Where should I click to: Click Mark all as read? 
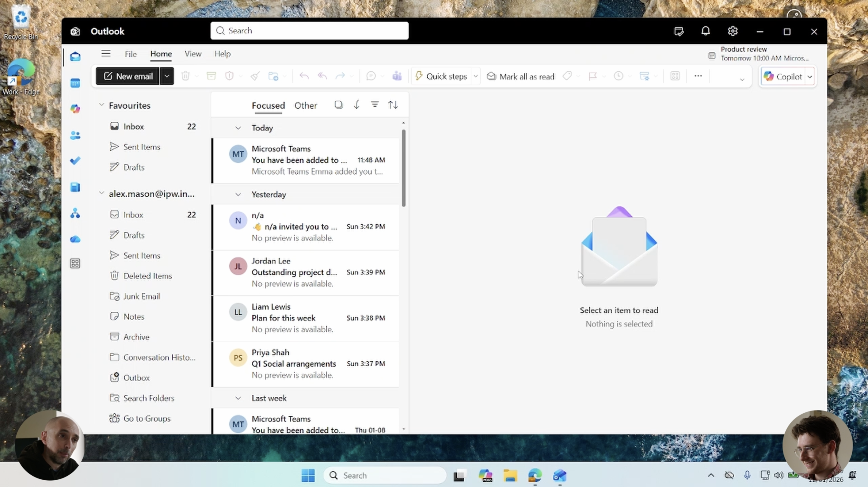520,77
